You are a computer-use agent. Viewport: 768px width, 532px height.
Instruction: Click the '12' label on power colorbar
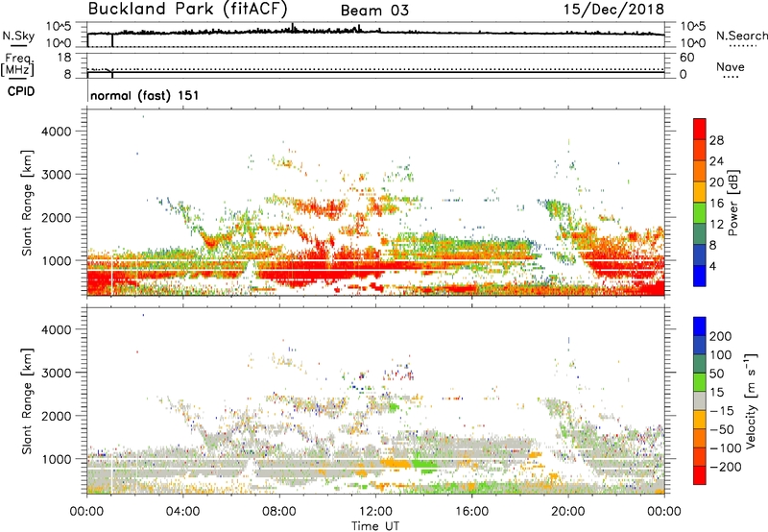[716, 225]
